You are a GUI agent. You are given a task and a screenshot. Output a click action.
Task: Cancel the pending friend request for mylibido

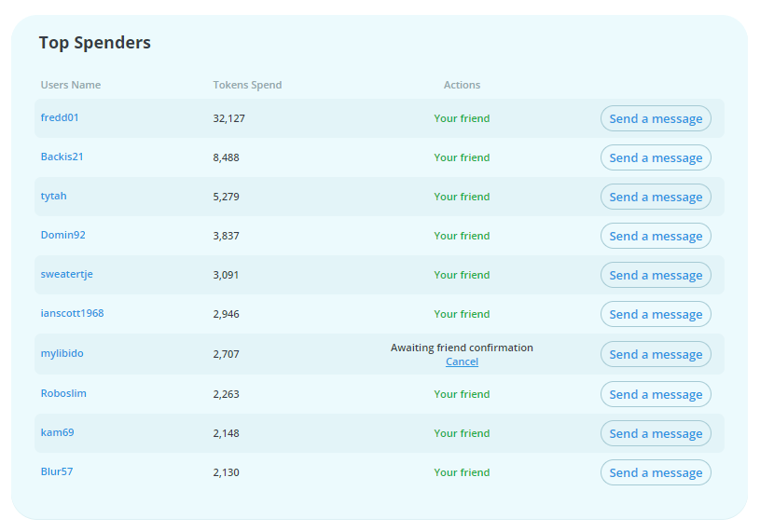pos(462,361)
